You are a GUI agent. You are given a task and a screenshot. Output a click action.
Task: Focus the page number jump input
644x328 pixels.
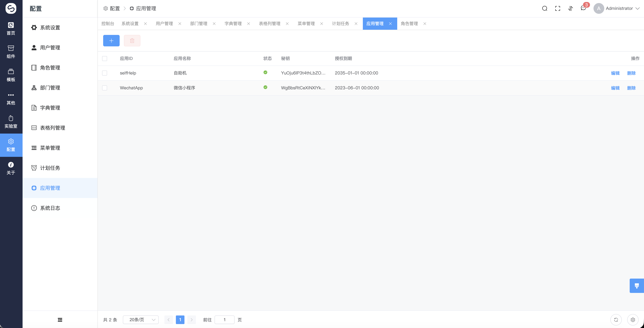[224, 320]
